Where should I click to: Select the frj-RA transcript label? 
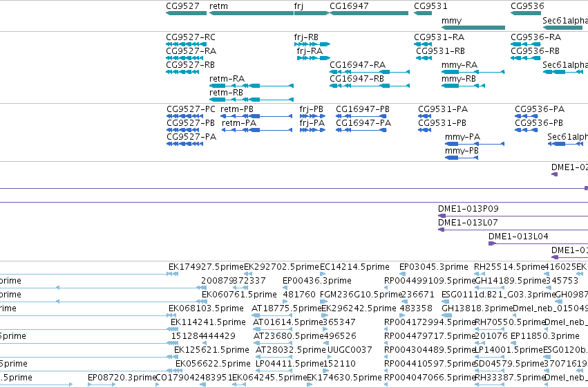pos(310,51)
